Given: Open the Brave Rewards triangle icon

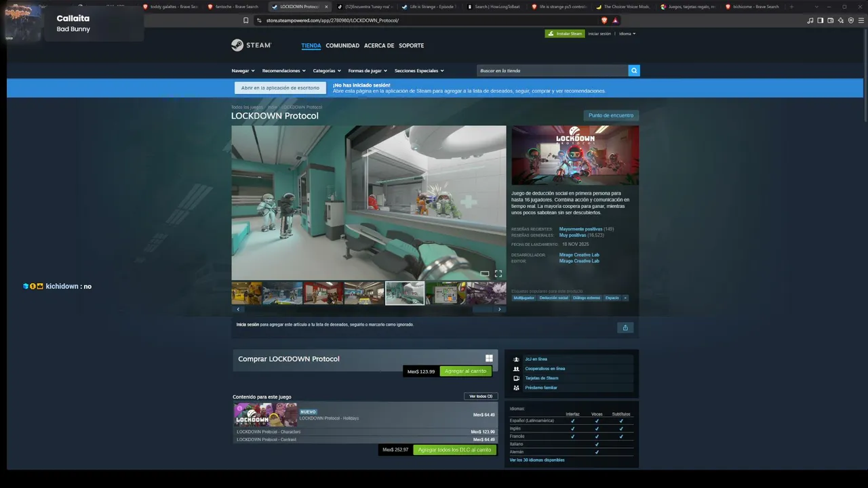Looking at the screenshot, I should click(x=615, y=20).
